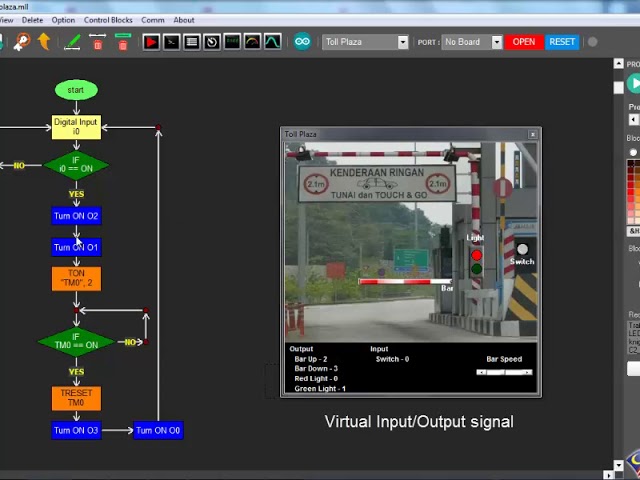Click the "Bar Up - 2" output text

(x=311, y=359)
